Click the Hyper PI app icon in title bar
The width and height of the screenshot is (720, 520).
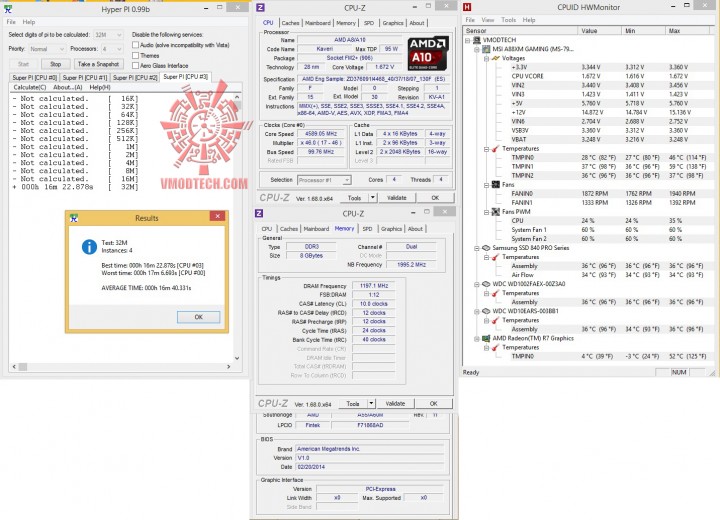(x=8, y=9)
